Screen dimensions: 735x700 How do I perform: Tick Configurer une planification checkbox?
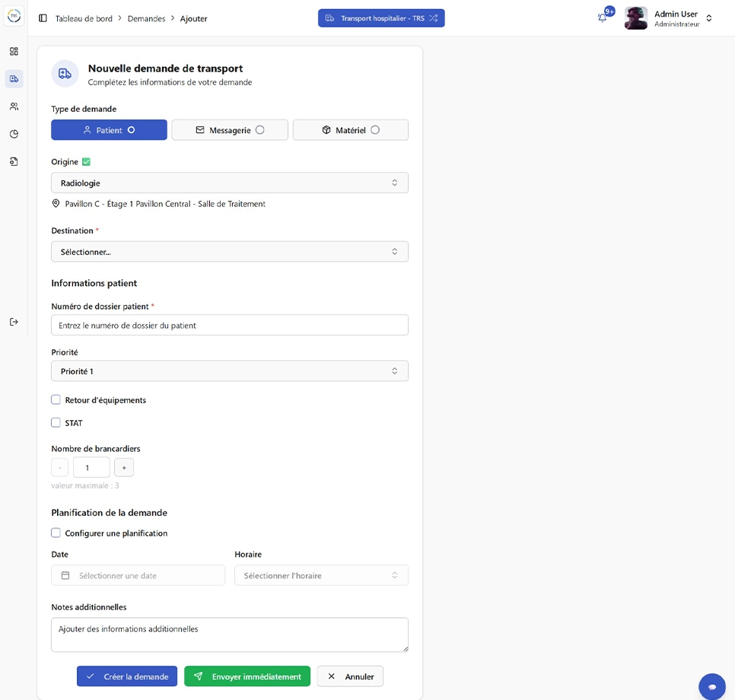pyautogui.click(x=56, y=533)
